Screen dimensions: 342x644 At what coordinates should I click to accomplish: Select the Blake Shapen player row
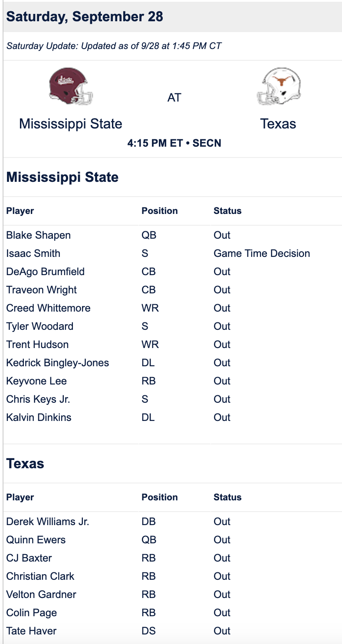[x=173, y=235]
